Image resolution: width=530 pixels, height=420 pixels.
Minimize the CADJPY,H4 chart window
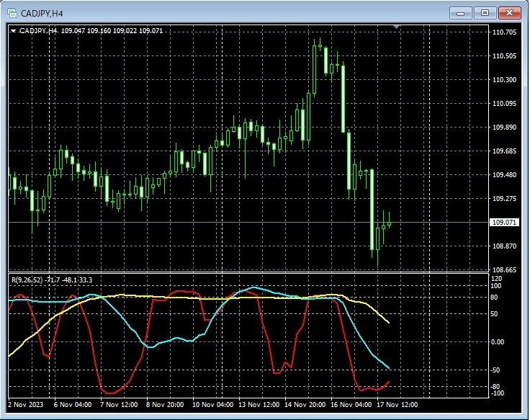(x=460, y=13)
